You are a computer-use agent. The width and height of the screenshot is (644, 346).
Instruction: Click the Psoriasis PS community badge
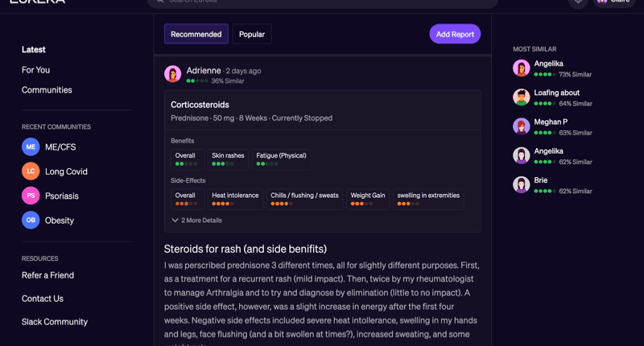pos(31,196)
